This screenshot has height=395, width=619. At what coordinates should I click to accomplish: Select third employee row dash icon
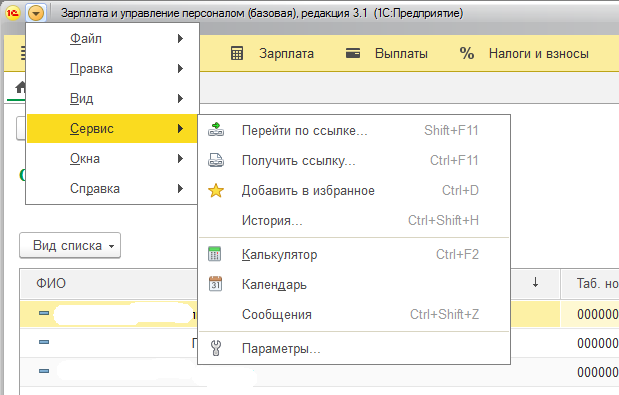pyautogui.click(x=44, y=371)
